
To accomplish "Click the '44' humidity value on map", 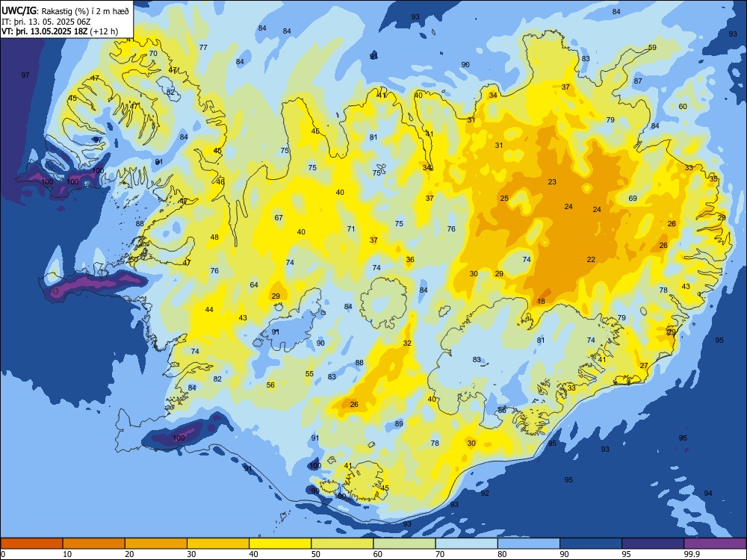I will pos(209,310).
